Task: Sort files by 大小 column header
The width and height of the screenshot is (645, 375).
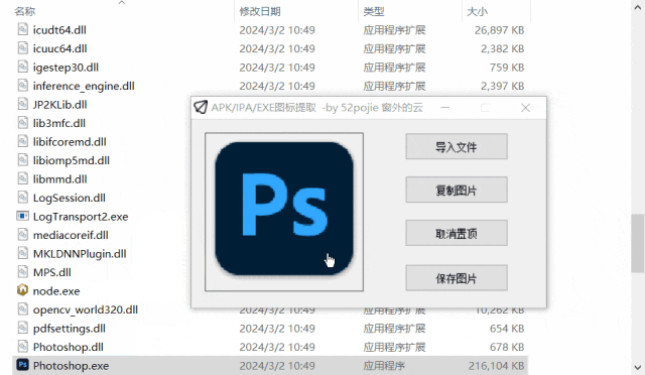Action: tap(477, 11)
